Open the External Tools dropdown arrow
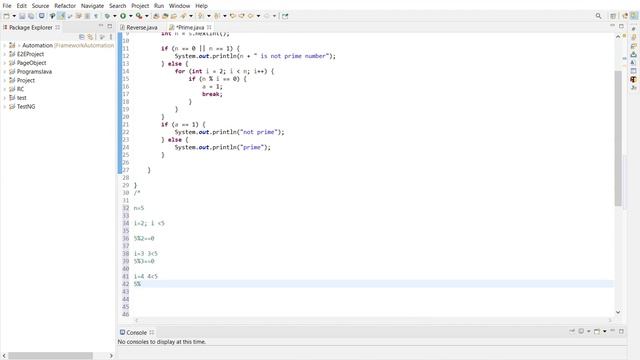640x360 pixels. [147, 16]
